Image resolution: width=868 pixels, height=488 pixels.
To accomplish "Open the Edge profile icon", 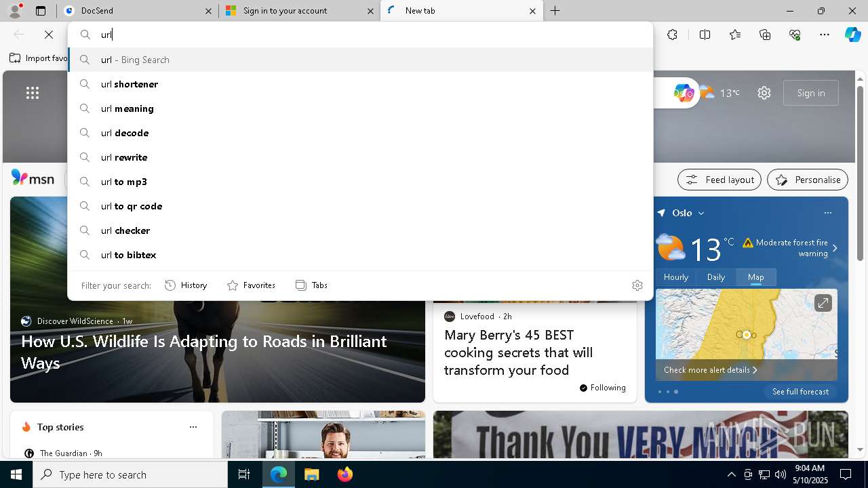I will [15, 10].
